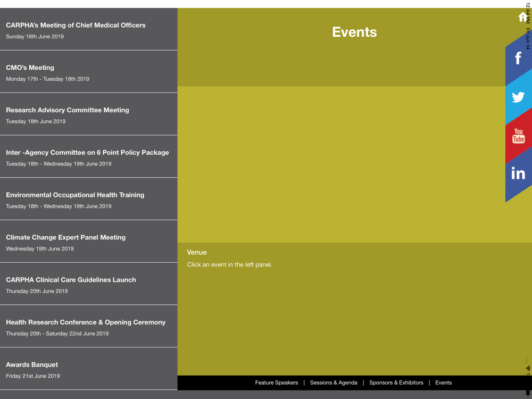This screenshot has height=399, width=532.
Task: Select Events in the bottom bar
Action: pos(444,383)
